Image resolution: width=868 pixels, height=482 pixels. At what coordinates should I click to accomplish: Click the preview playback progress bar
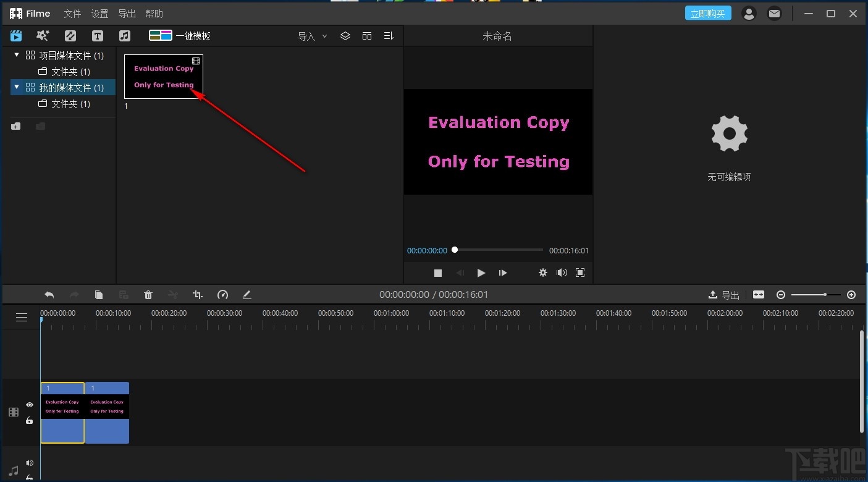[498, 250]
